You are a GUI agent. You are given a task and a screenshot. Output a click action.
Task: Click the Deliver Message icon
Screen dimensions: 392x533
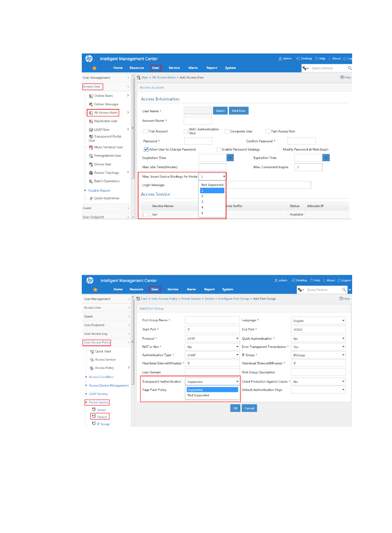pos(91,104)
